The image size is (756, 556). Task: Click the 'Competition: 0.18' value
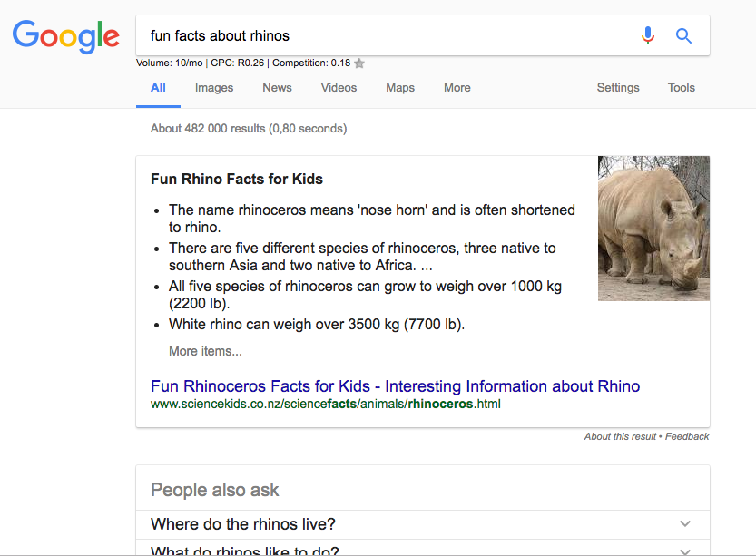point(311,63)
